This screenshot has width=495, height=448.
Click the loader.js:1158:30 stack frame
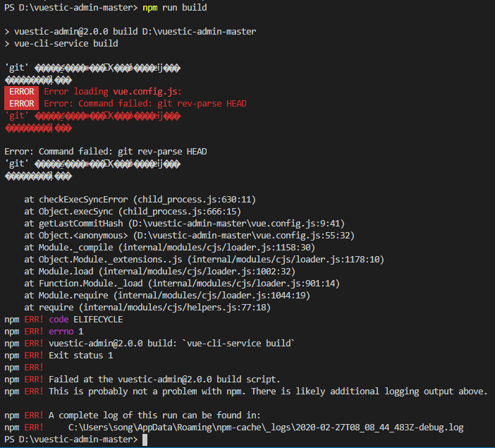[x=169, y=248]
